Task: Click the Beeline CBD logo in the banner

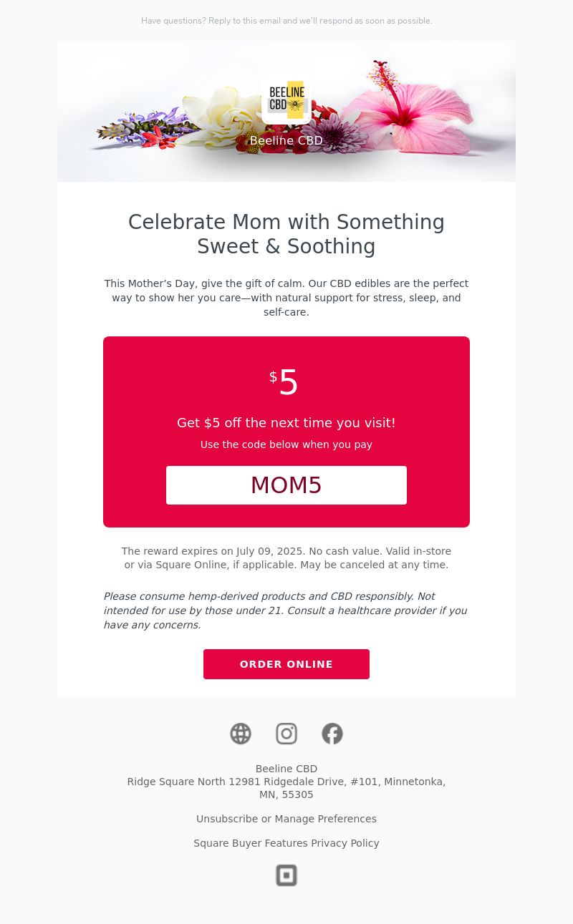Action: point(286,100)
